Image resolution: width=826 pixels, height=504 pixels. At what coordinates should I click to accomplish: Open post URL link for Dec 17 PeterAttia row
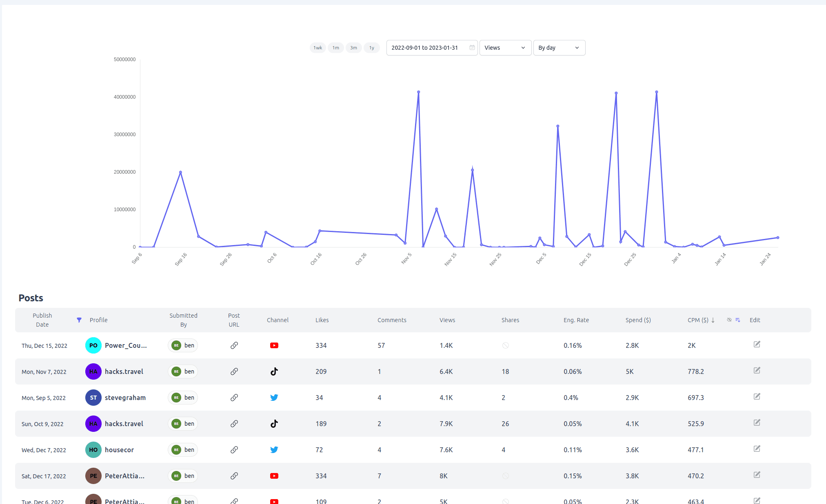click(234, 476)
